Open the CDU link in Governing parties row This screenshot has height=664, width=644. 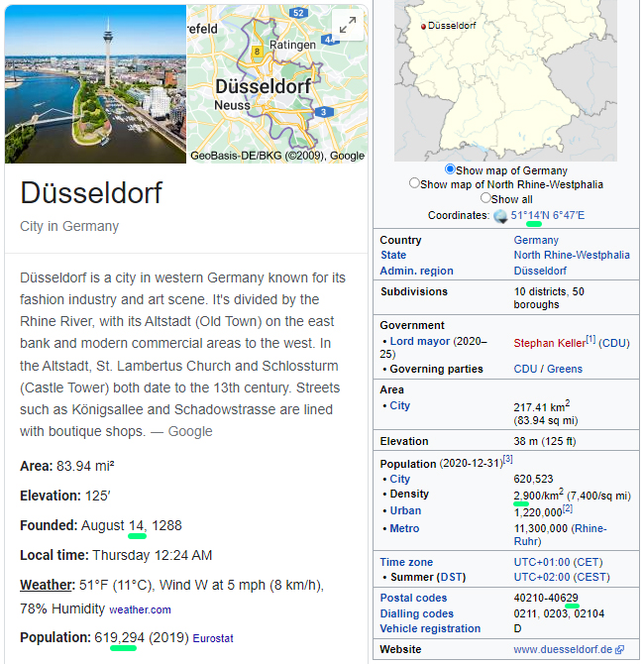coord(525,369)
